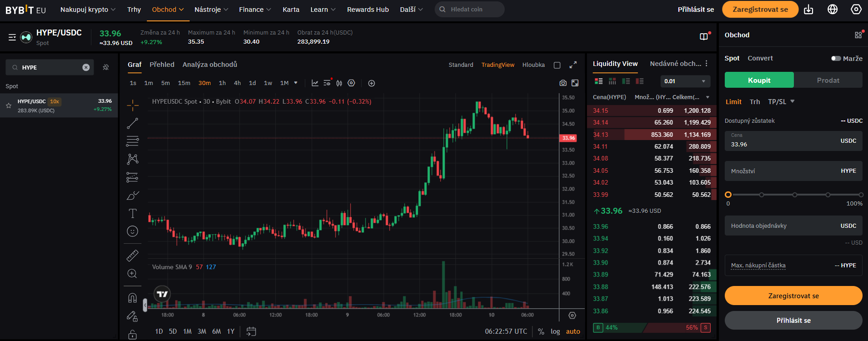Switch to the Přehled tab

tap(162, 65)
